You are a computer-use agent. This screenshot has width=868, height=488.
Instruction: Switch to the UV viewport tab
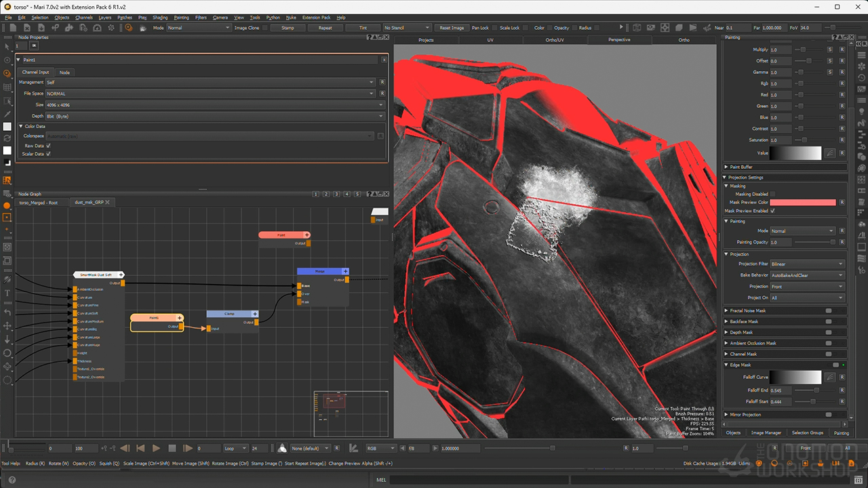tap(490, 40)
